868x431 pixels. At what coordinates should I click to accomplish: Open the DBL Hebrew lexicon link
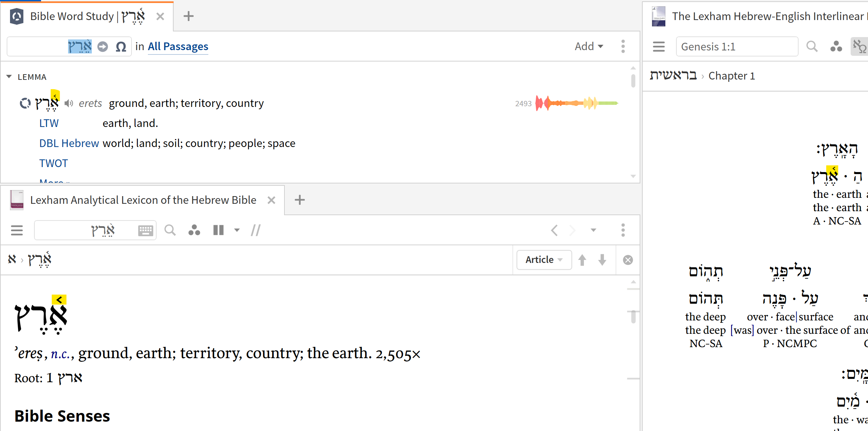(69, 143)
